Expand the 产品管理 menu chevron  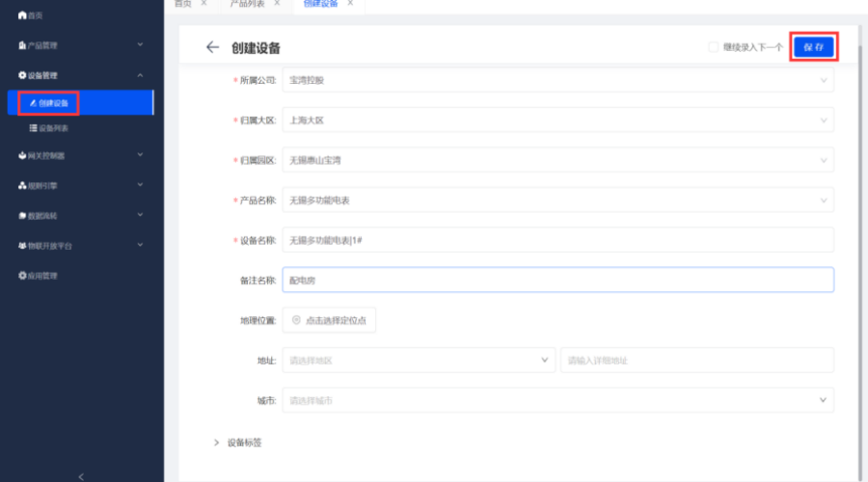pyautogui.click(x=140, y=44)
